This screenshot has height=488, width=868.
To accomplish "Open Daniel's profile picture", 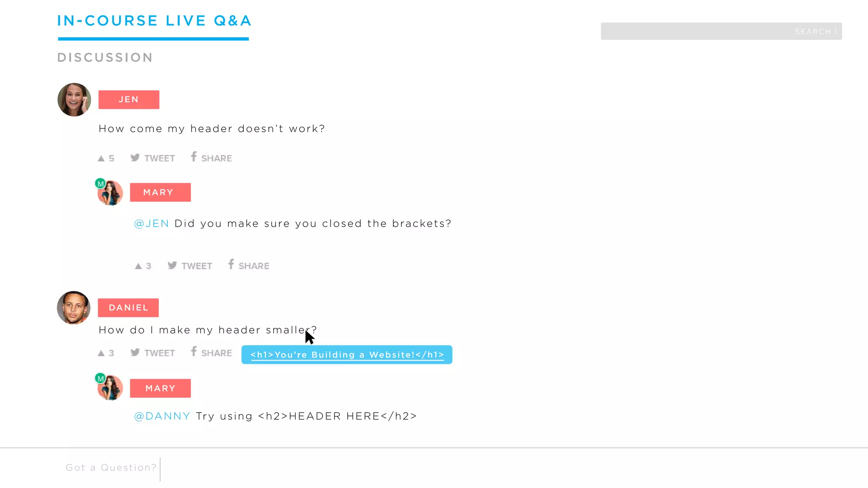I will pos(74,308).
